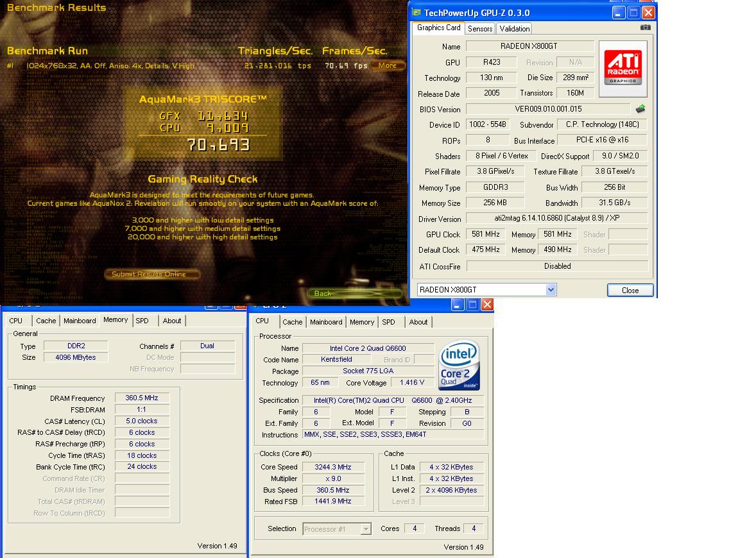Screen dimensions: 756x558
Task: Maximize the GPU-Z window
Action: [x=633, y=13]
